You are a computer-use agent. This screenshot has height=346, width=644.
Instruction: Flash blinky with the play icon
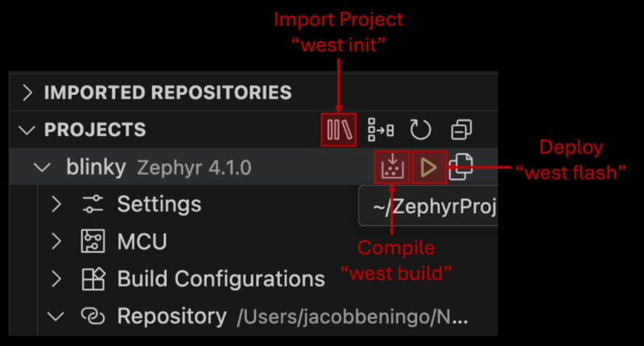pyautogui.click(x=429, y=167)
